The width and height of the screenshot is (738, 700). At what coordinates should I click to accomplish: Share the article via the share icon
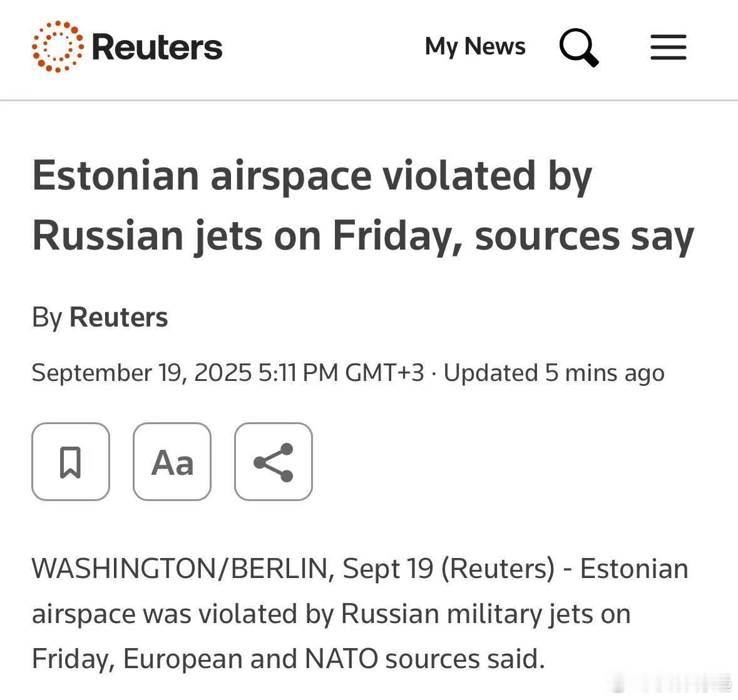coord(274,462)
